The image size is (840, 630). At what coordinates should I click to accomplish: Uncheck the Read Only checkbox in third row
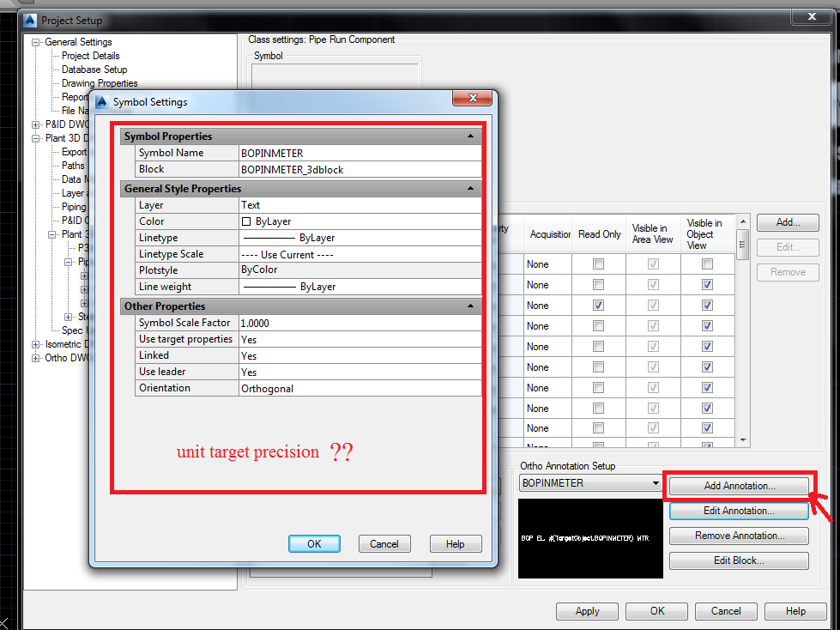pos(599,305)
